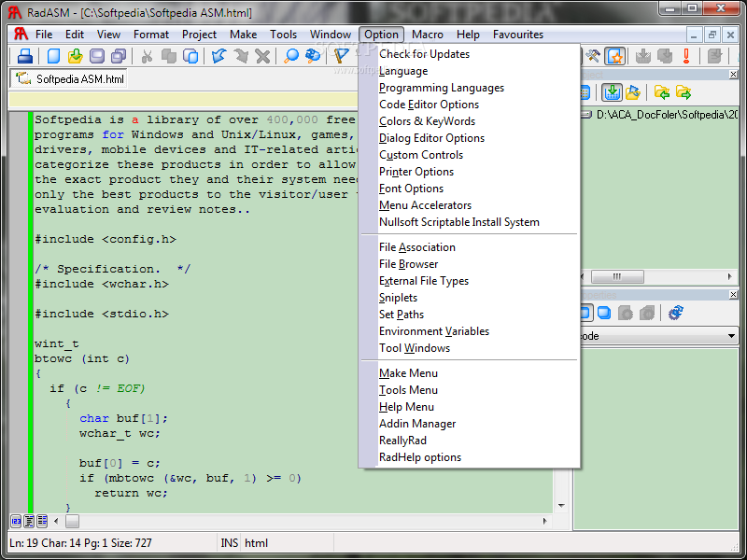Screen dimensions: 747x560
Task: Click the Paste toolbar icon
Action: [190, 56]
